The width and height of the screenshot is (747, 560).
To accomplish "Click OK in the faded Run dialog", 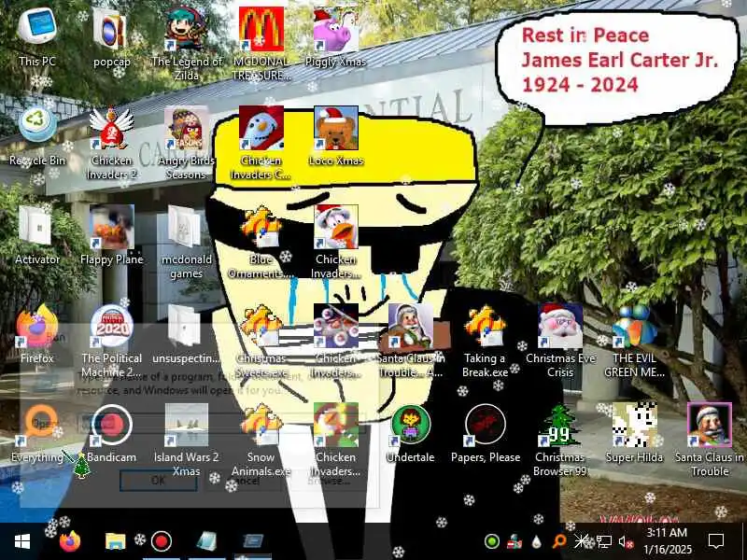I will coord(158,481).
